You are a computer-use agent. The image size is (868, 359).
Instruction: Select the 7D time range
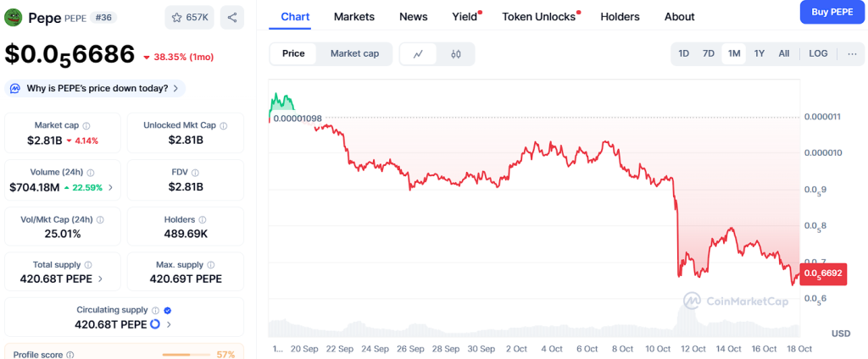click(709, 53)
